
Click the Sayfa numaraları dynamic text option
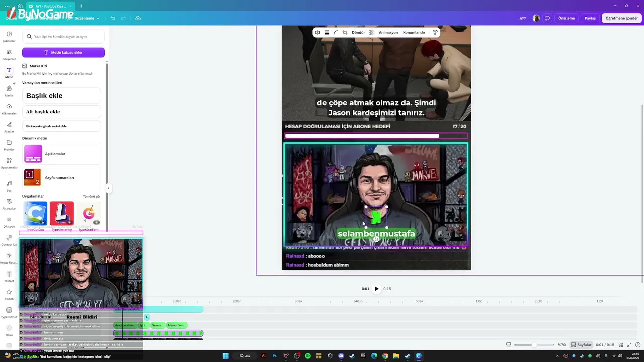tap(61, 177)
